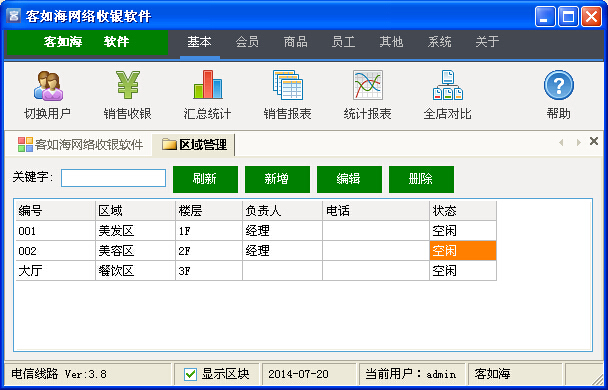Click the 楼层 column header
Screen dimensions: 608x390
(209, 211)
